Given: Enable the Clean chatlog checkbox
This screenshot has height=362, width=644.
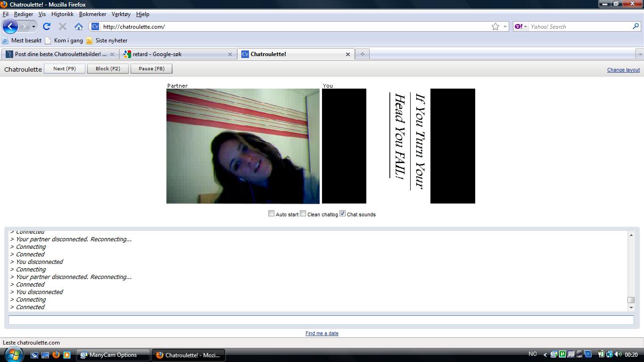Looking at the screenshot, I should click(x=303, y=214).
